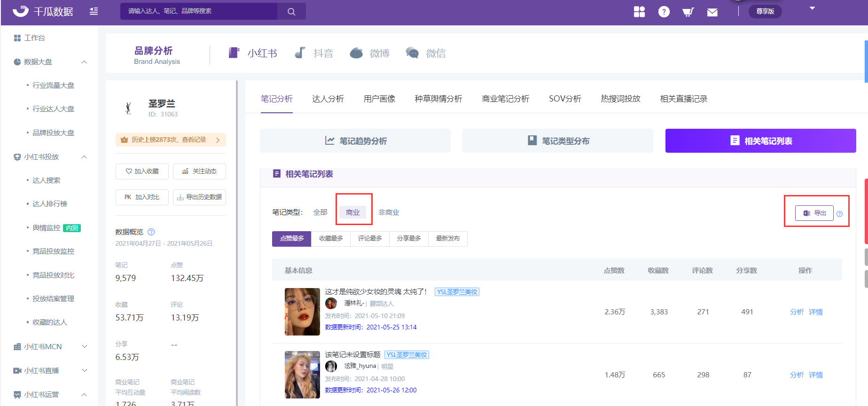This screenshot has width=868, height=406.
Task: Click the search magnifier icon
Action: point(291,11)
